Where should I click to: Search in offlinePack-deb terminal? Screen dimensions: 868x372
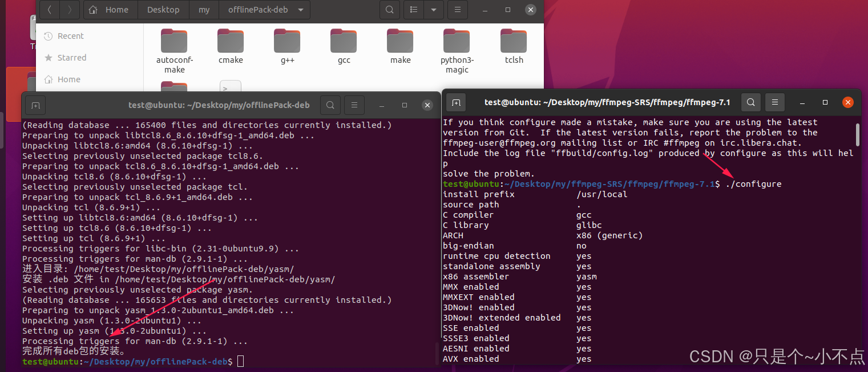(x=330, y=105)
